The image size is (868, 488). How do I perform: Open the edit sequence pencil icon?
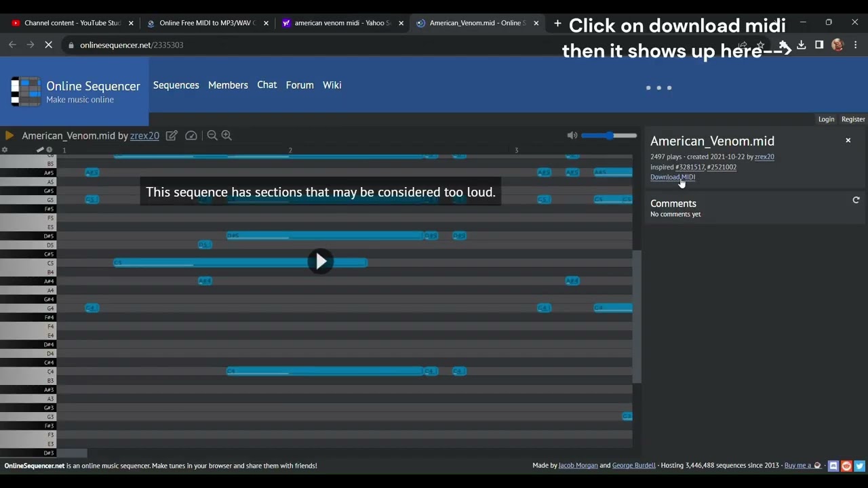coord(172,136)
